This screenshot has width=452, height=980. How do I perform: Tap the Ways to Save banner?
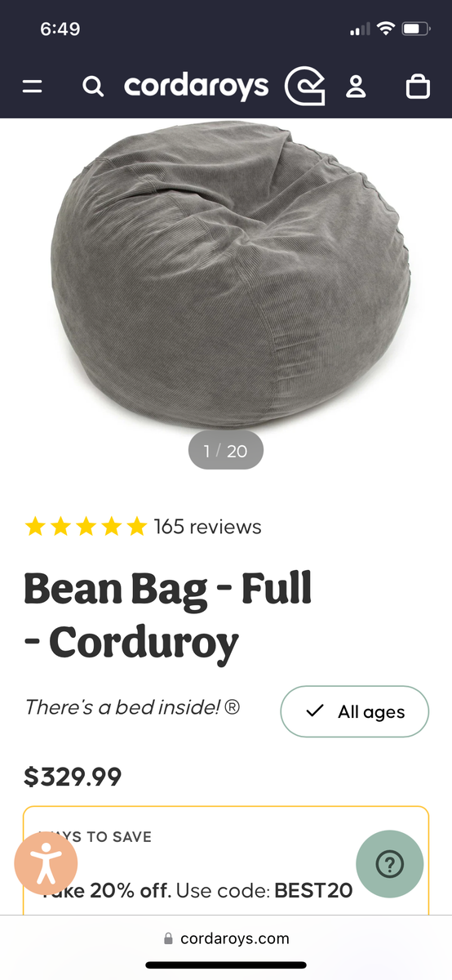226,860
